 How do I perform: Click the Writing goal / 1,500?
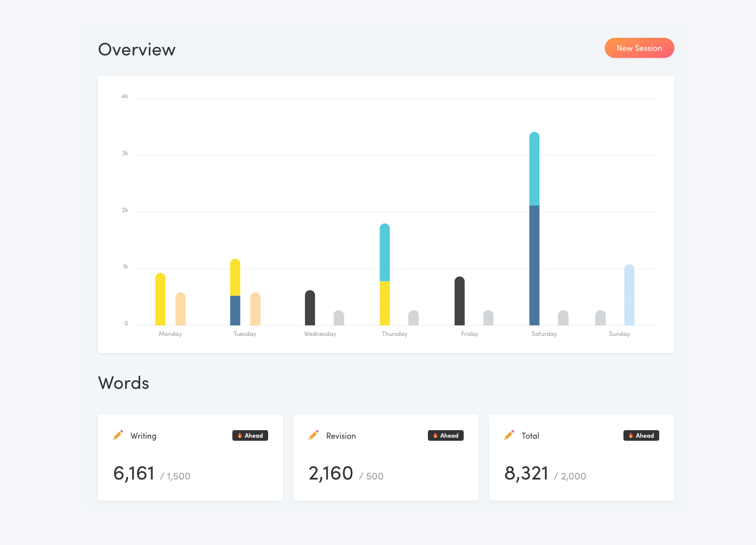tap(175, 476)
